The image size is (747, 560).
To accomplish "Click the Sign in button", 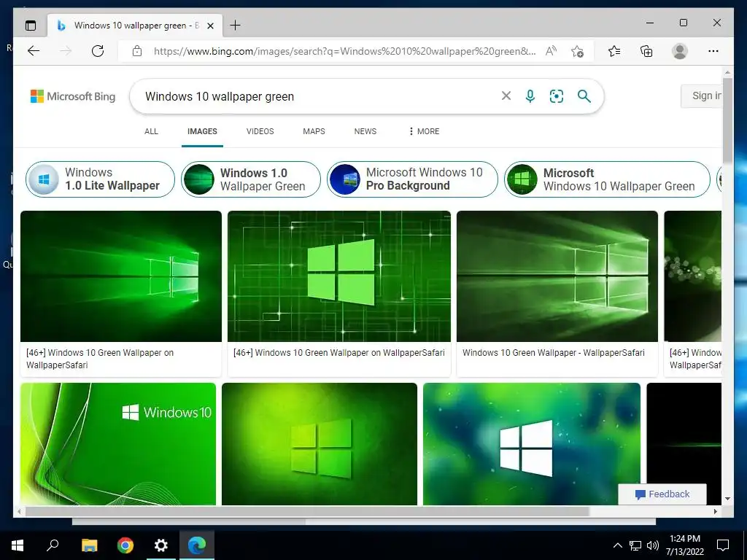I will tap(701, 96).
